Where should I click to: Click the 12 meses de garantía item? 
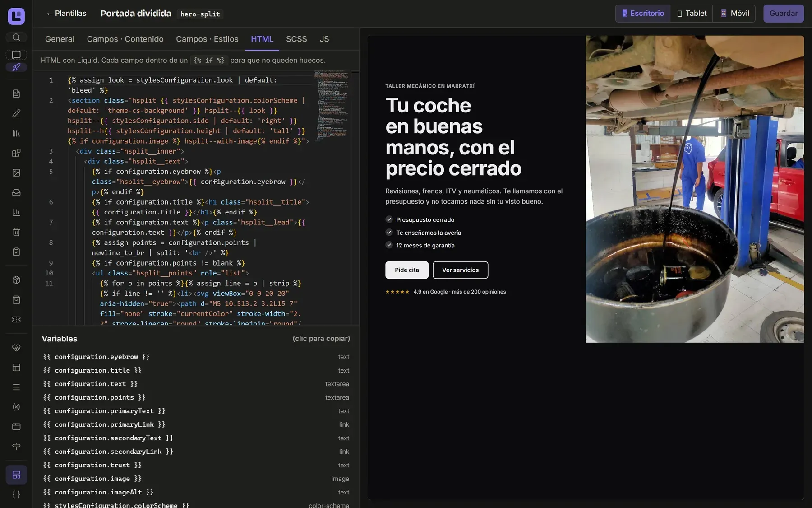(x=420, y=246)
